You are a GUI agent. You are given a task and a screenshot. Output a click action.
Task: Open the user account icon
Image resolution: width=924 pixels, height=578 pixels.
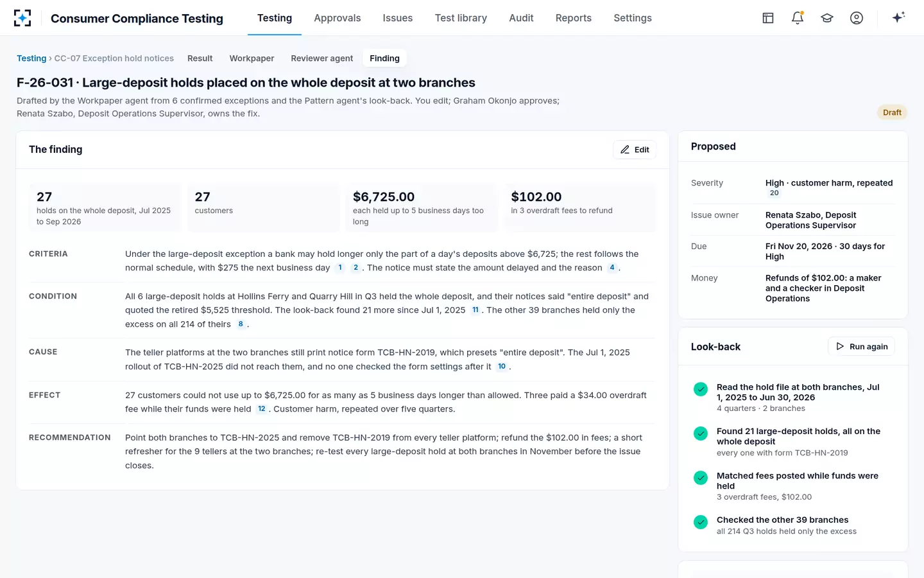point(857,18)
